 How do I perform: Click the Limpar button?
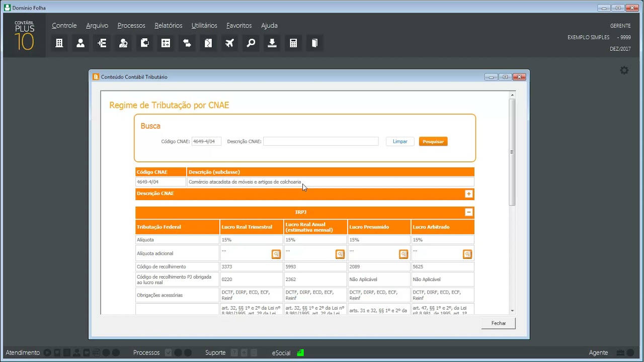click(x=400, y=142)
